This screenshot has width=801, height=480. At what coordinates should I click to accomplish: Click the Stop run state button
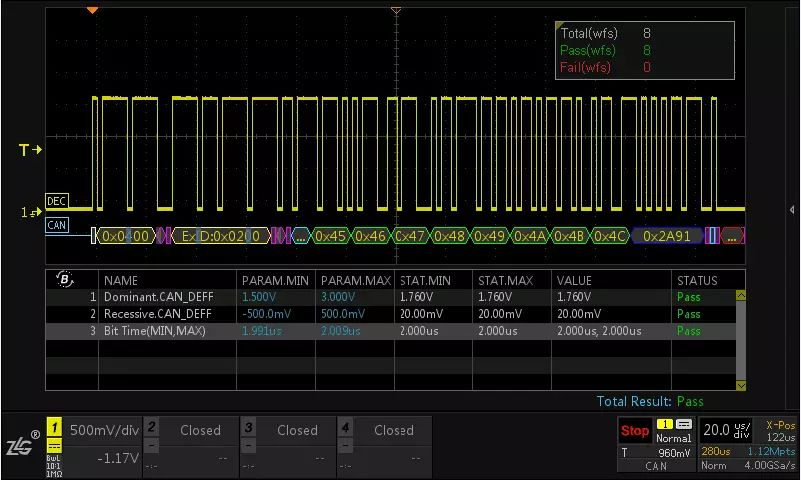634,431
